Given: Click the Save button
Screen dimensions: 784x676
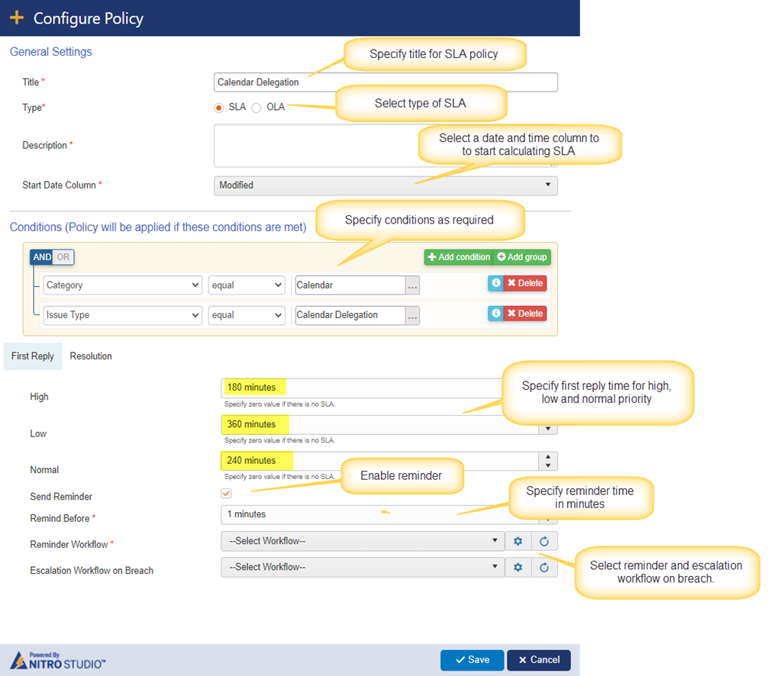Looking at the screenshot, I should pyautogui.click(x=472, y=660).
